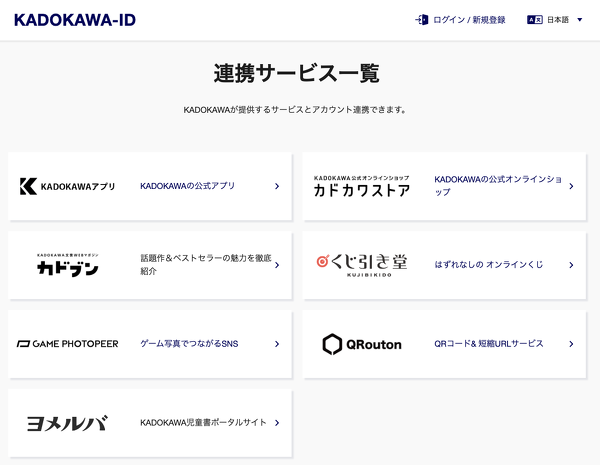The width and height of the screenshot is (600, 465).
Task: Click the カドカワストア logo
Action: click(x=362, y=186)
